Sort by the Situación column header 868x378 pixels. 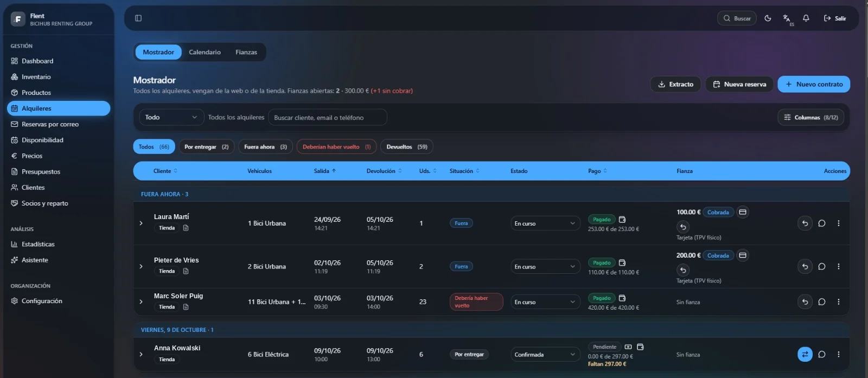[464, 171]
